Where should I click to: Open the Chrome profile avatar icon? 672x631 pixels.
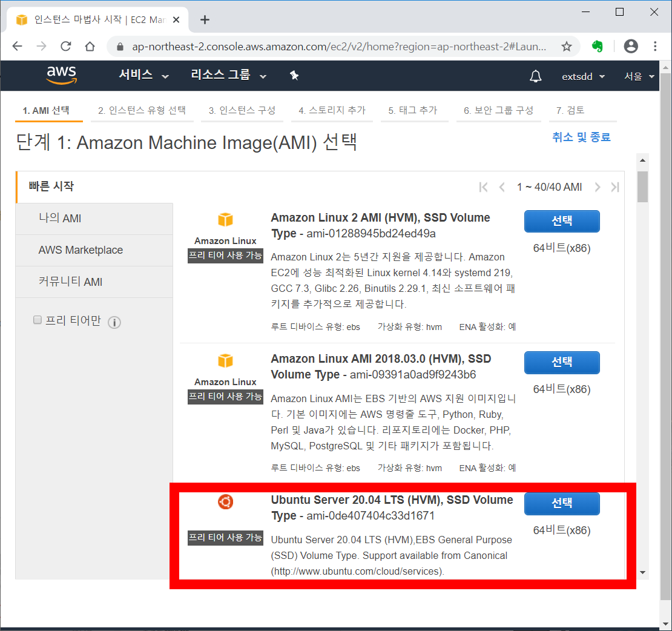pyautogui.click(x=631, y=46)
